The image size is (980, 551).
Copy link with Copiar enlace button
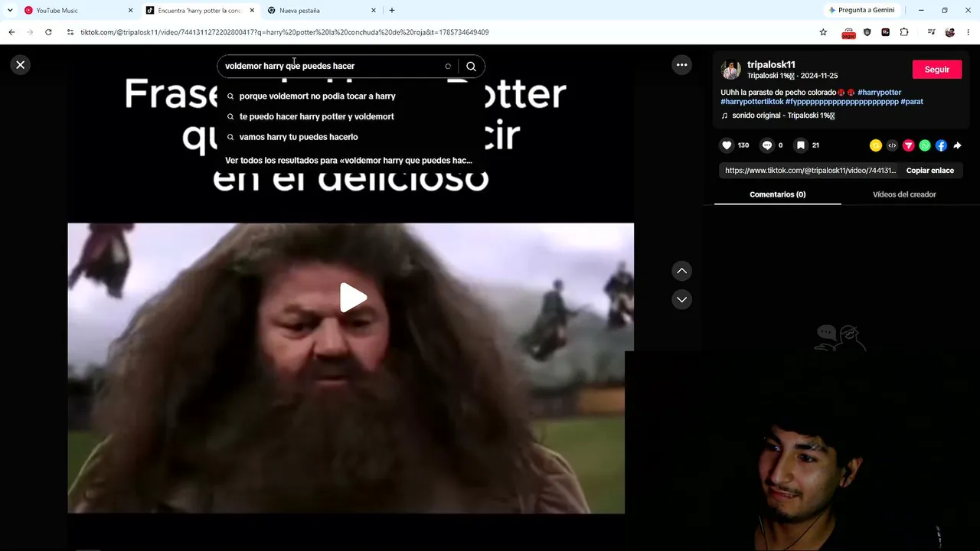point(930,171)
